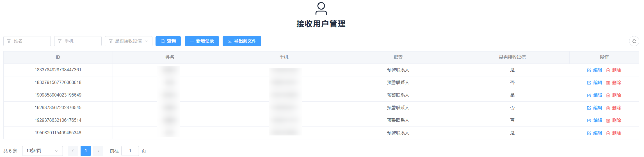Open the 是否接收短信 filter dropdown

[x=129, y=41]
